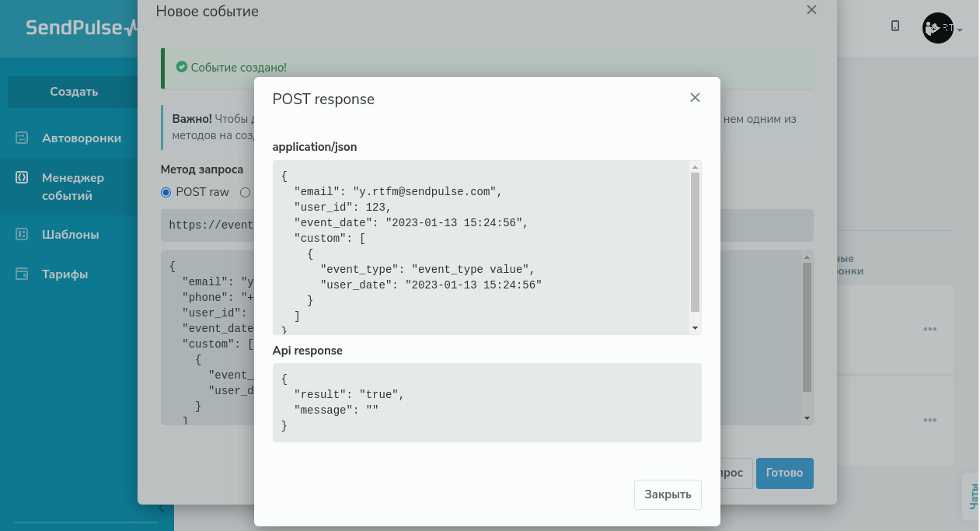980x531 pixels.
Task: Click the user avatar in top right
Action: pos(937,28)
